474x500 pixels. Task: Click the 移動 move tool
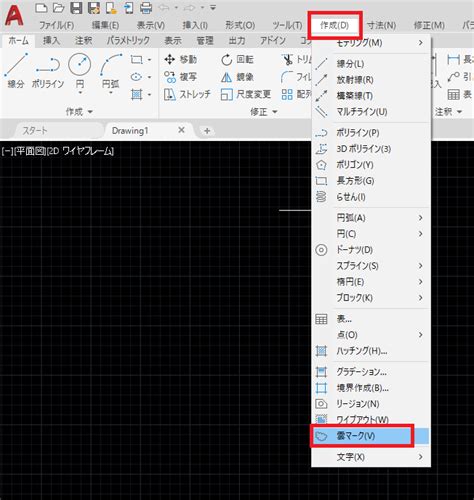pos(180,60)
